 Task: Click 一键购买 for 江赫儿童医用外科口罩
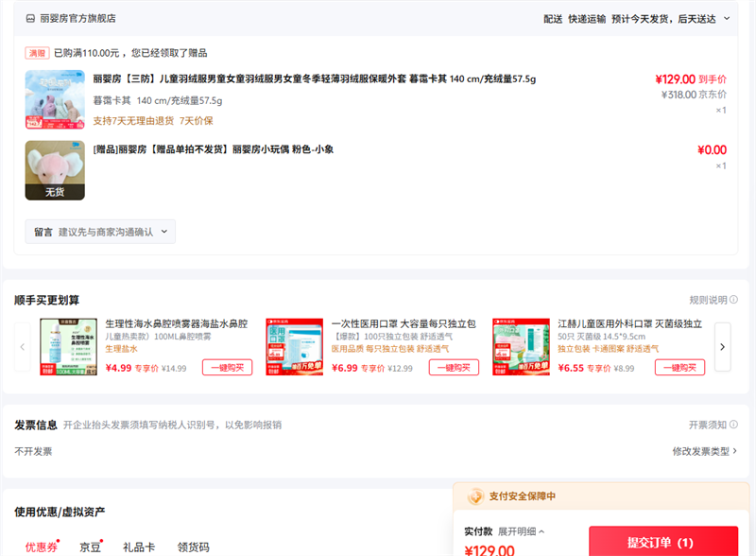(x=680, y=368)
